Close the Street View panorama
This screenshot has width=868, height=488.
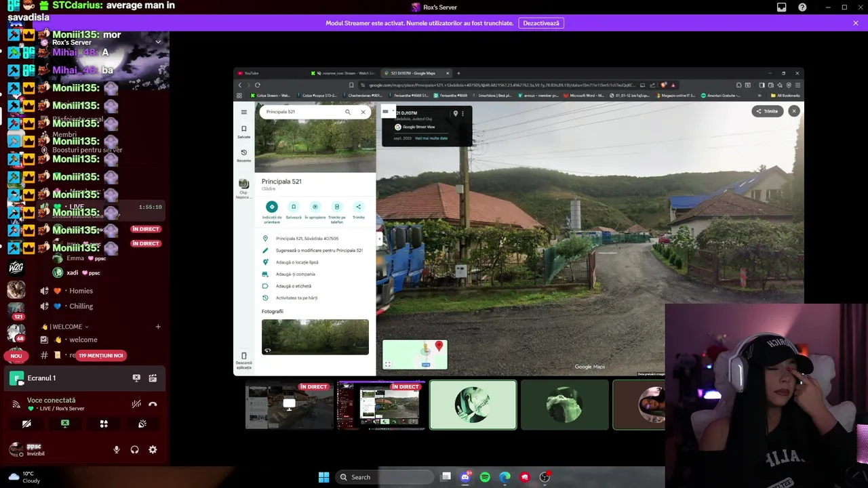(x=794, y=111)
